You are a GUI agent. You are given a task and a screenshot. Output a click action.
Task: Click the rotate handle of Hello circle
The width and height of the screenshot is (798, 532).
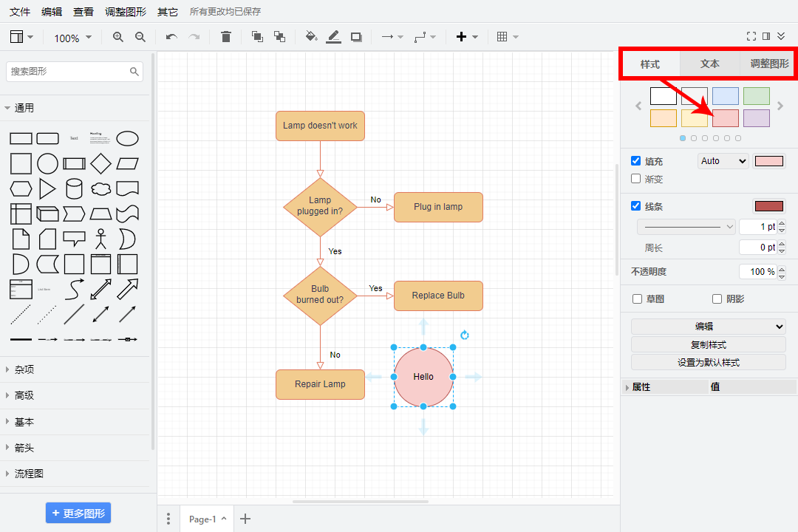[x=464, y=335]
